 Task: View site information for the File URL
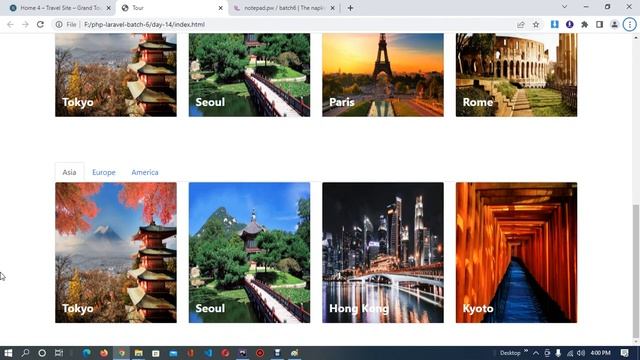click(59, 24)
